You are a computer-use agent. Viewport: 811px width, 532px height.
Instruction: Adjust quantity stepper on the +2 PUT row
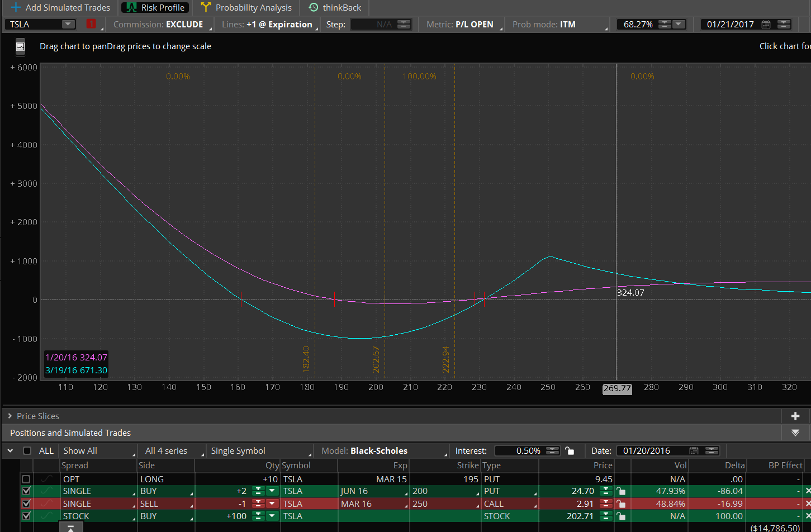[x=258, y=491]
